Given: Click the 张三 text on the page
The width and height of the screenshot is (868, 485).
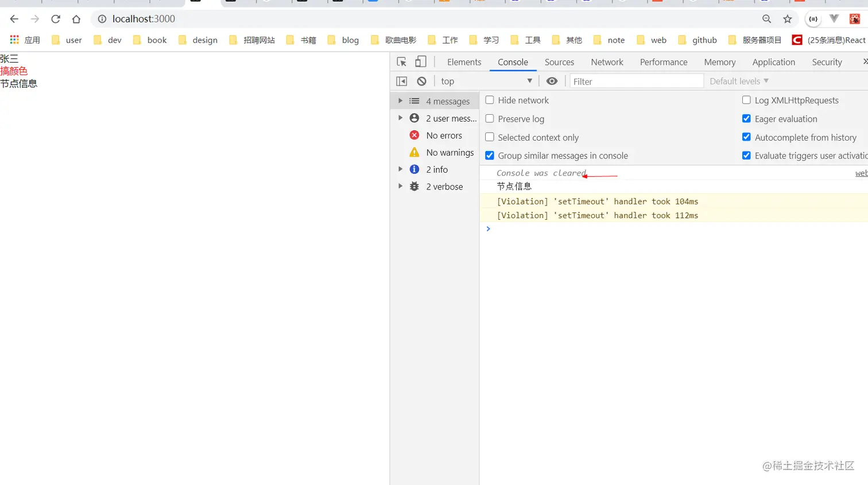Looking at the screenshot, I should tap(9, 59).
